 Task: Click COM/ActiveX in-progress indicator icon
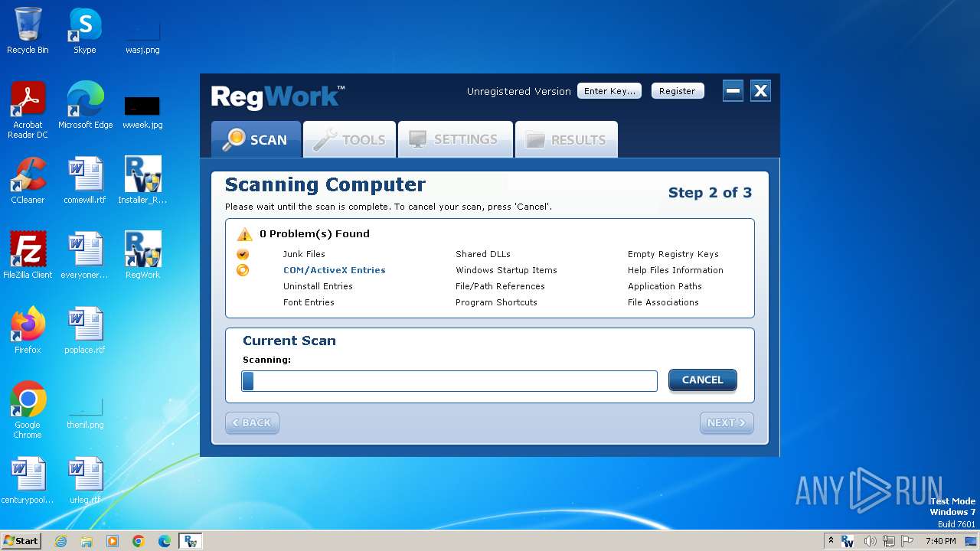coord(243,270)
